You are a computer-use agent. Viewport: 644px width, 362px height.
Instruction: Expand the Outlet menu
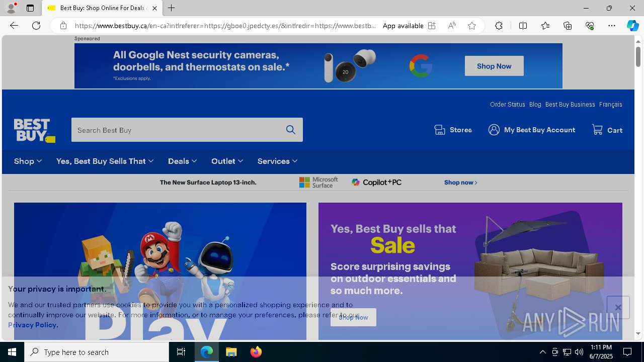(227, 161)
